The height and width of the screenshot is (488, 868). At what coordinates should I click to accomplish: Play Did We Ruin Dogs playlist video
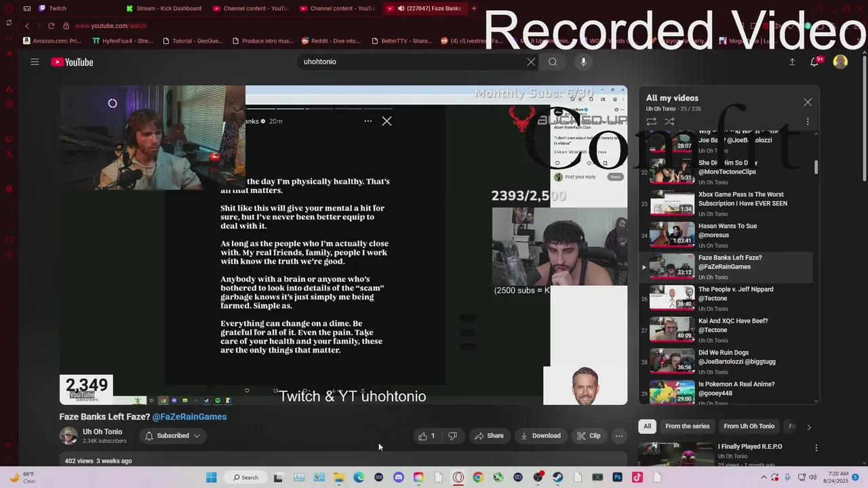click(726, 361)
